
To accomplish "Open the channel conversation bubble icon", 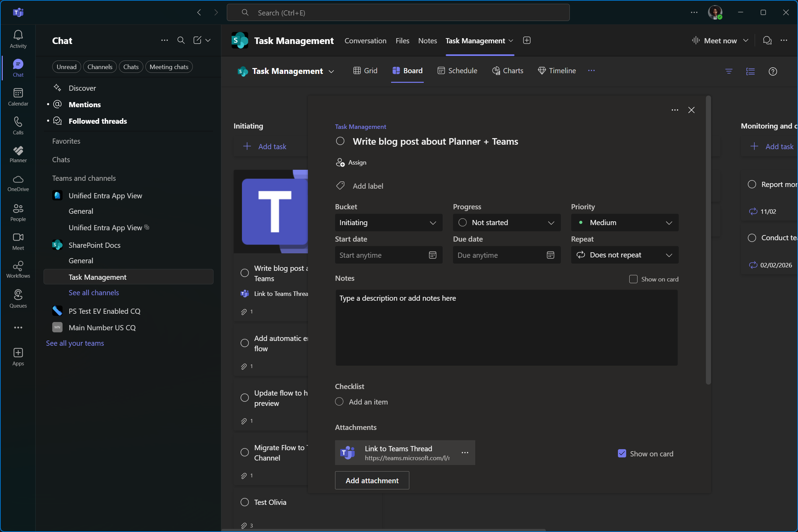I will 767,40.
